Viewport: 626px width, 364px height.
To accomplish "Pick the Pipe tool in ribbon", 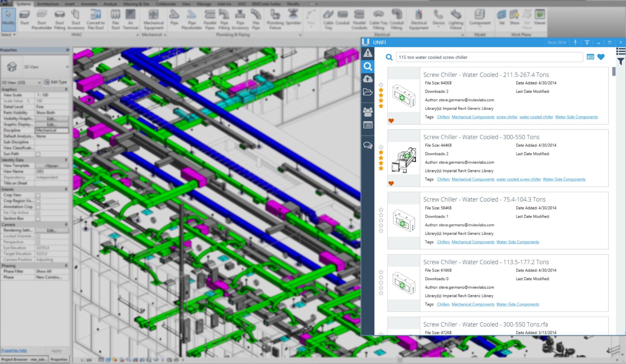I will 174,18.
